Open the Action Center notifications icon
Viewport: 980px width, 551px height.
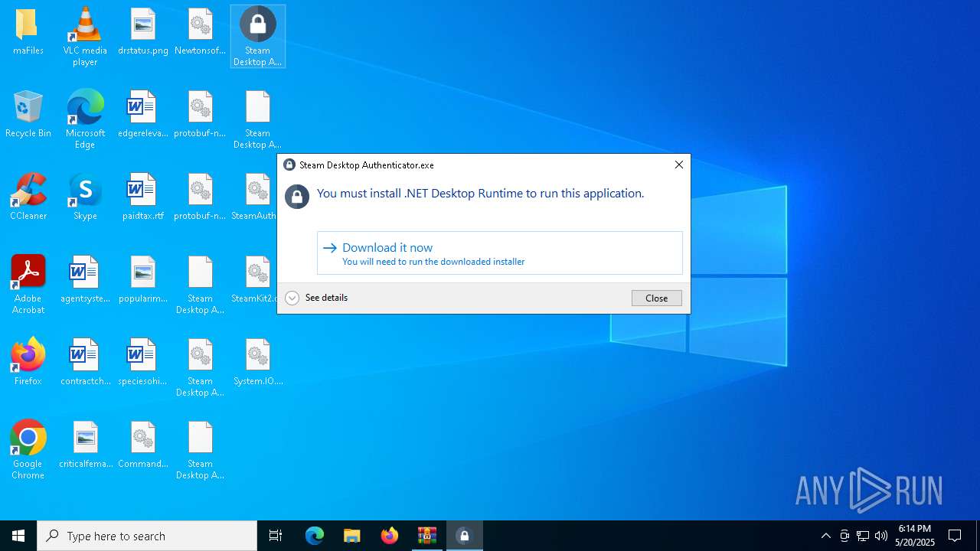coord(955,536)
